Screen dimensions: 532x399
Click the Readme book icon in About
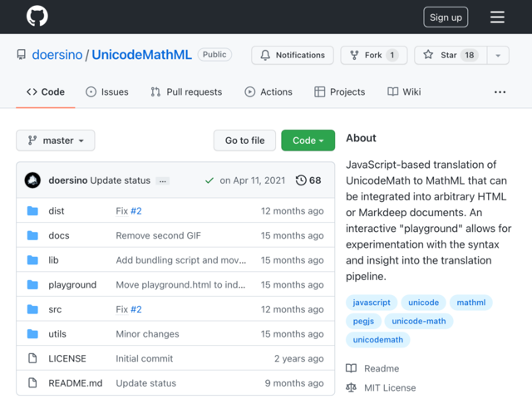pos(351,368)
